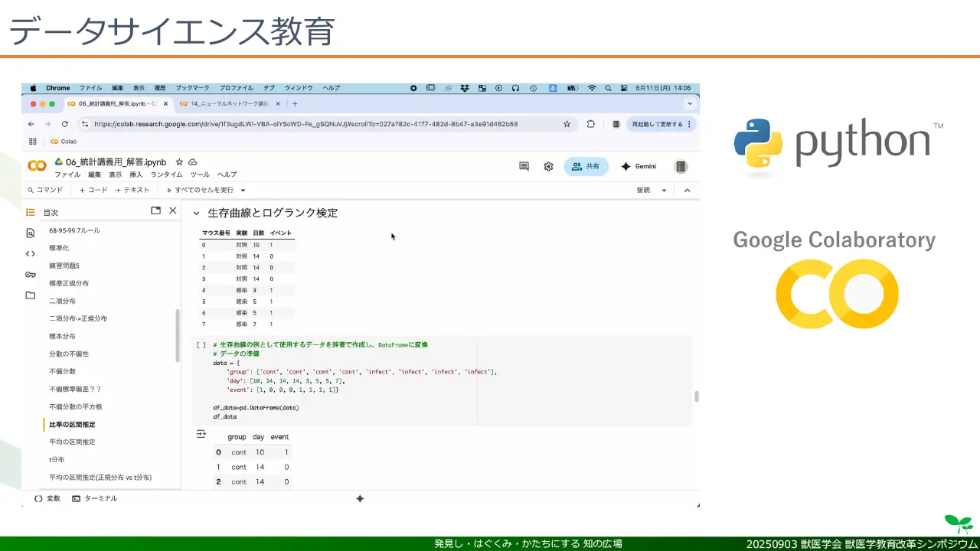Open code snippets icon in sidebar
The width and height of the screenshot is (980, 551).
(31, 254)
